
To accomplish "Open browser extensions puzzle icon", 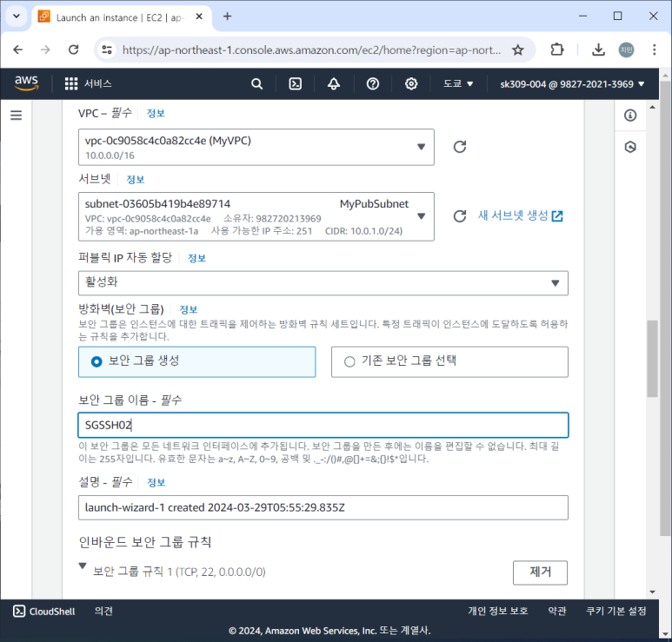I will [x=556, y=50].
